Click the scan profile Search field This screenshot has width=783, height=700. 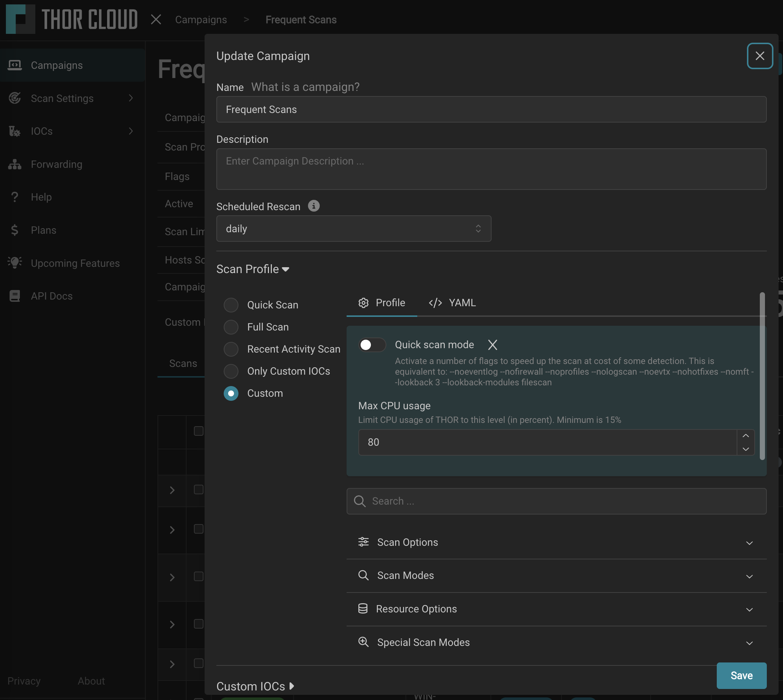click(556, 501)
